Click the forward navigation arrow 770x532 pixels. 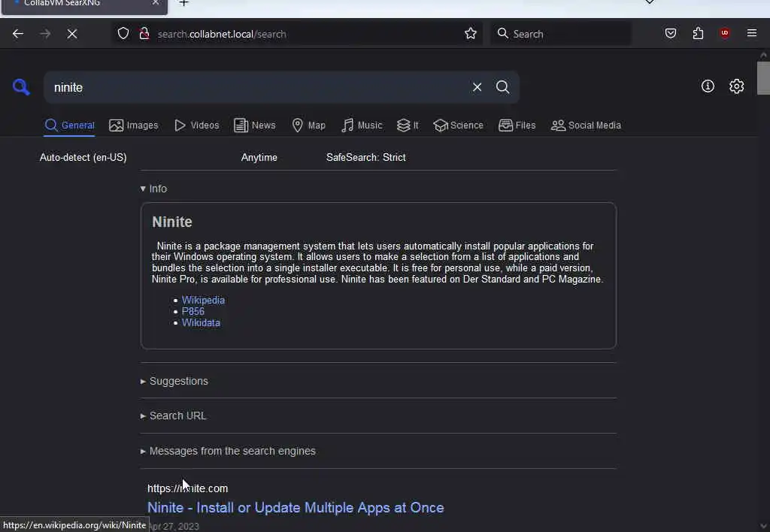[45, 34]
